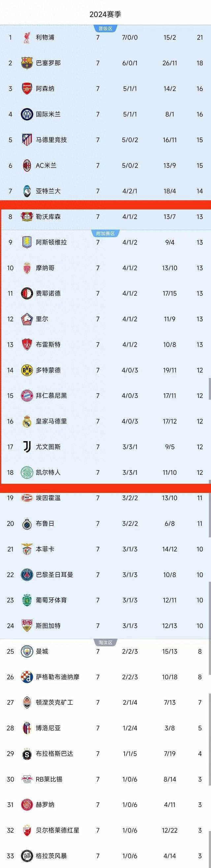The width and height of the screenshot is (211, 868).
Task: Select the Borussia Dortmund logo
Action: (x=27, y=370)
